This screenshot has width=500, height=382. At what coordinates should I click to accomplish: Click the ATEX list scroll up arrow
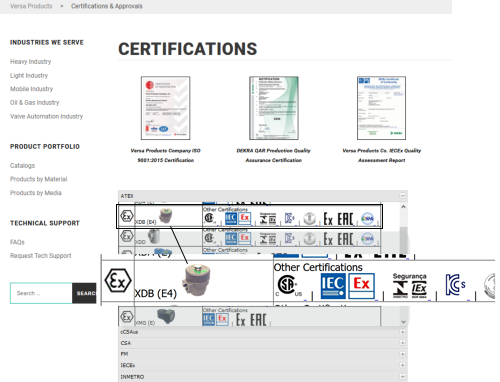coord(403,207)
